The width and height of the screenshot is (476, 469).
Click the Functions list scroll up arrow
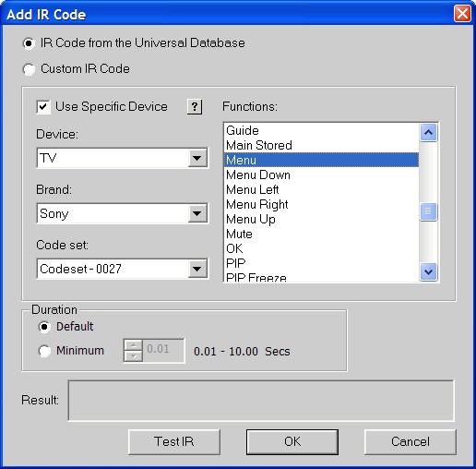click(x=428, y=132)
